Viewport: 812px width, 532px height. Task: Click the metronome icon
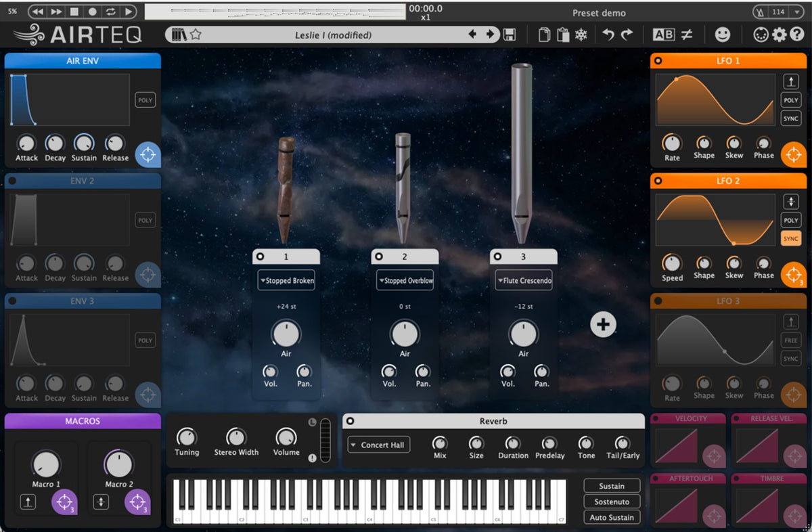(x=761, y=12)
